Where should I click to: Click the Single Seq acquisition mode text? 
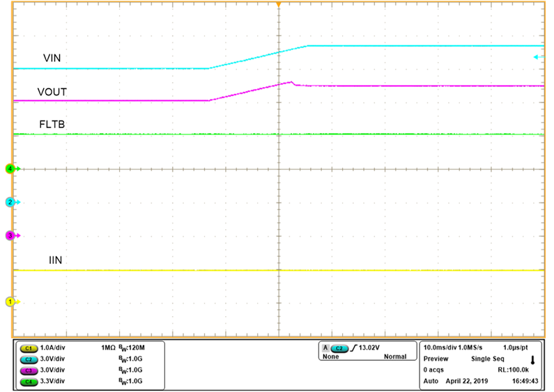pos(488,359)
